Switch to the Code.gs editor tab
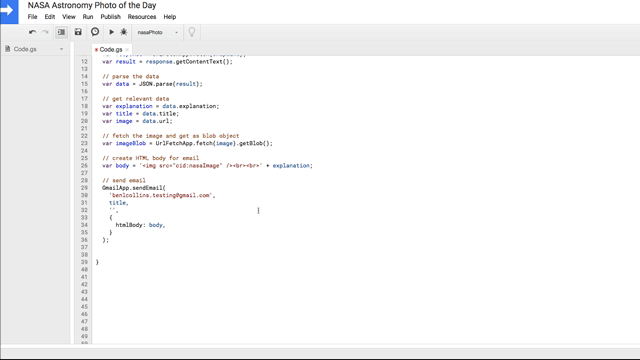The image size is (640, 360). click(111, 49)
